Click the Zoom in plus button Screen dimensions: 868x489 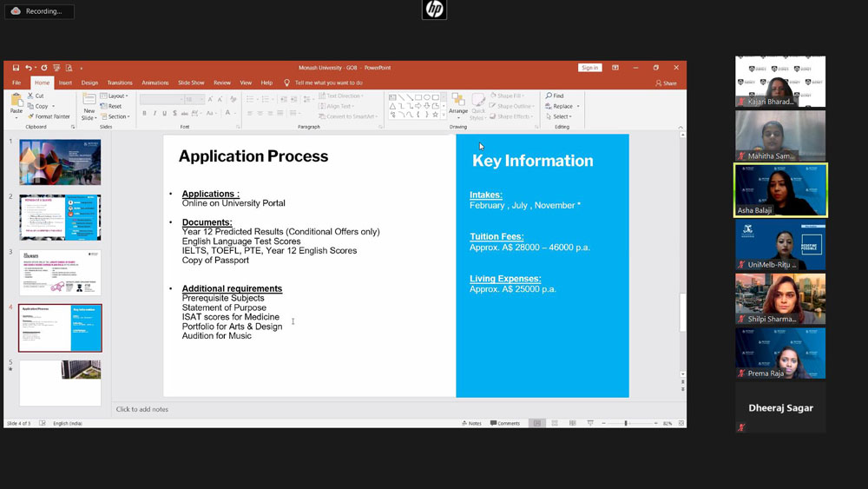point(655,423)
